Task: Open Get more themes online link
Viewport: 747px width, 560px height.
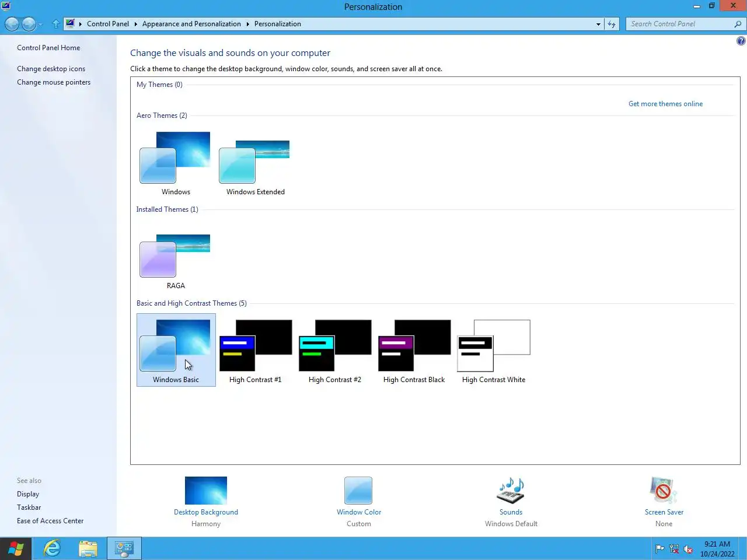Action: [x=665, y=104]
